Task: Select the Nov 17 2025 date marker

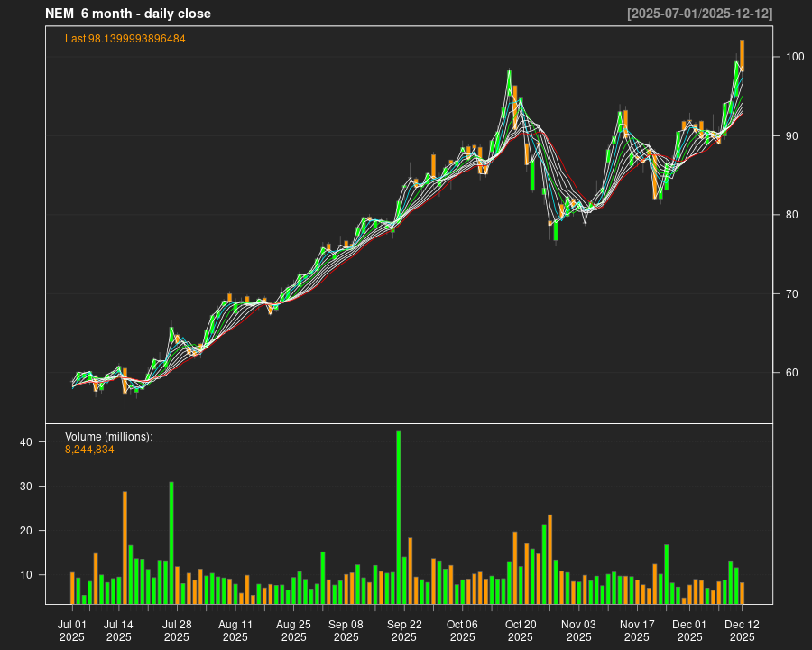Action: [637, 630]
